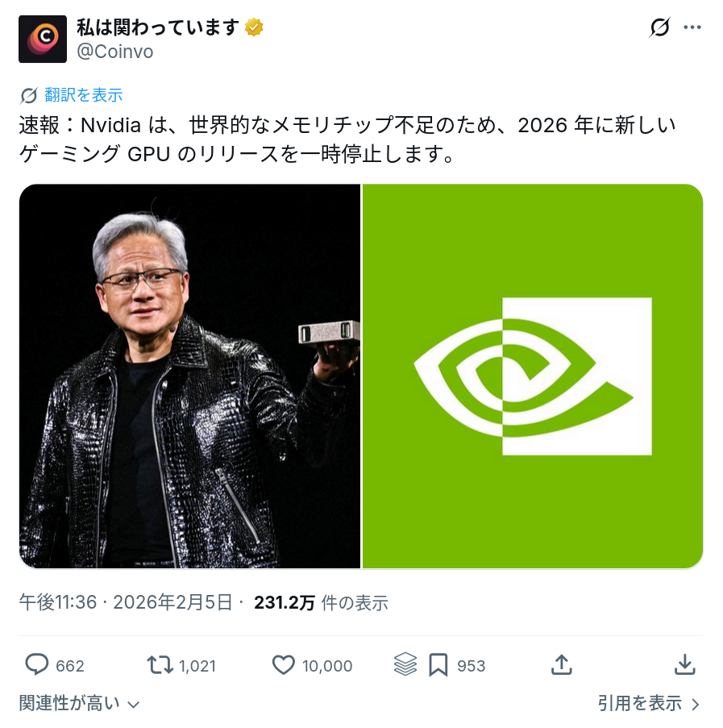This screenshot has height=728, width=723.
Task: Click the stacked layers icon
Action: 405,664
